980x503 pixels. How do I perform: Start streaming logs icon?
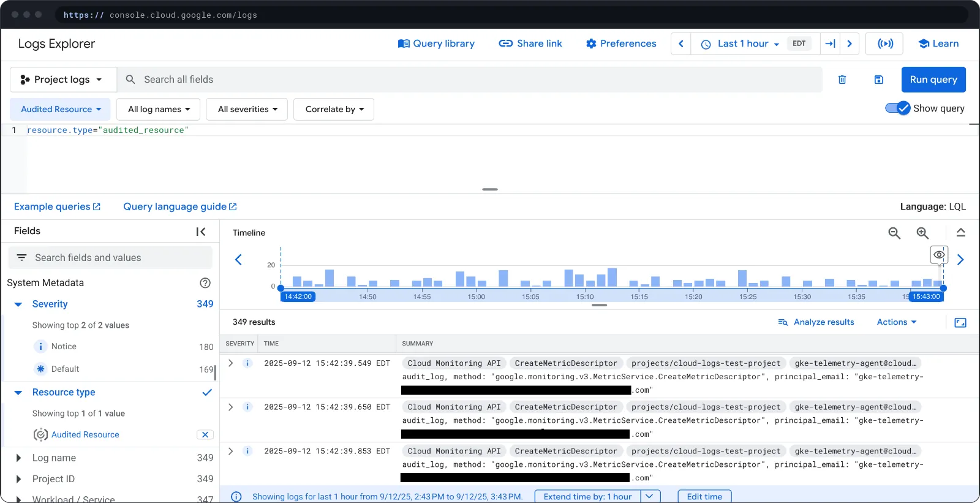[x=885, y=43]
